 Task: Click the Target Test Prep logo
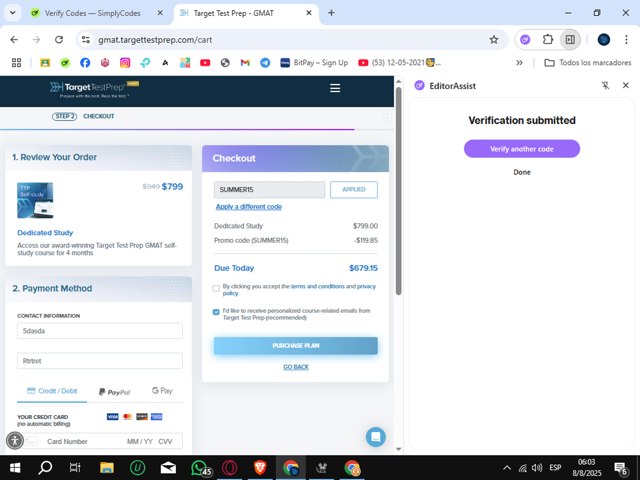[94, 89]
